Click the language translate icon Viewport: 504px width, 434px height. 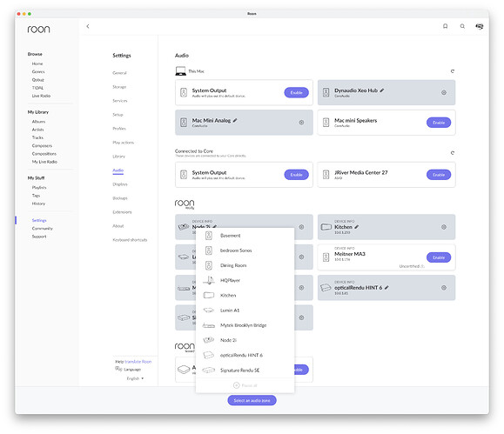click(x=118, y=369)
